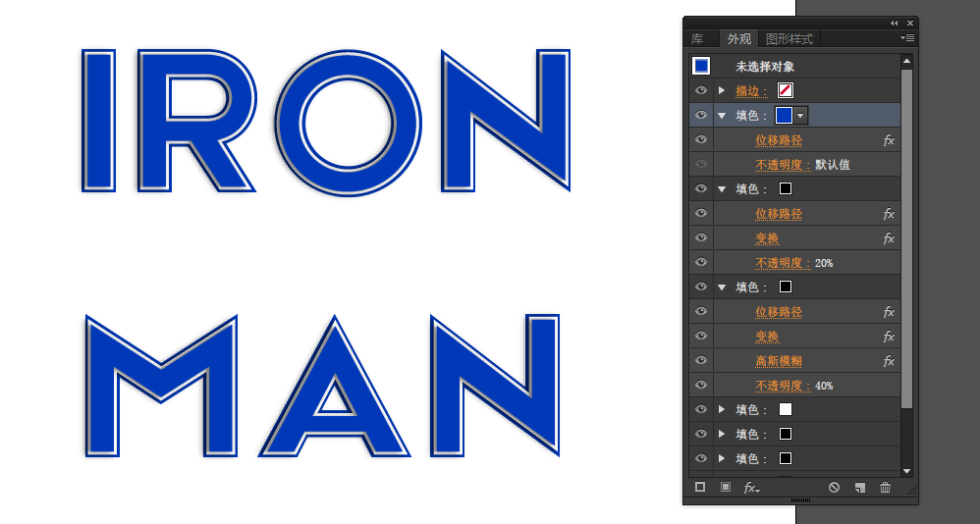Show the 不透明度 默认值 row with its dimmed eye
The width and height of the screenshot is (980, 524).
701,164
